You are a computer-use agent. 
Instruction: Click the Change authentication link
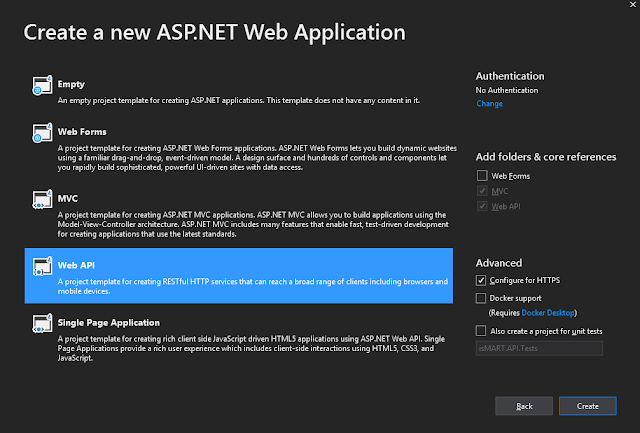(489, 104)
